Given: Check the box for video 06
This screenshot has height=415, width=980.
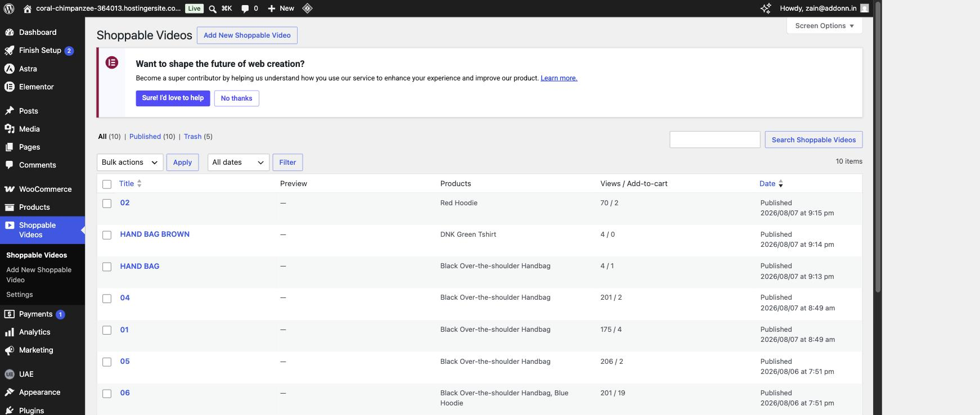Looking at the screenshot, I should (107, 394).
